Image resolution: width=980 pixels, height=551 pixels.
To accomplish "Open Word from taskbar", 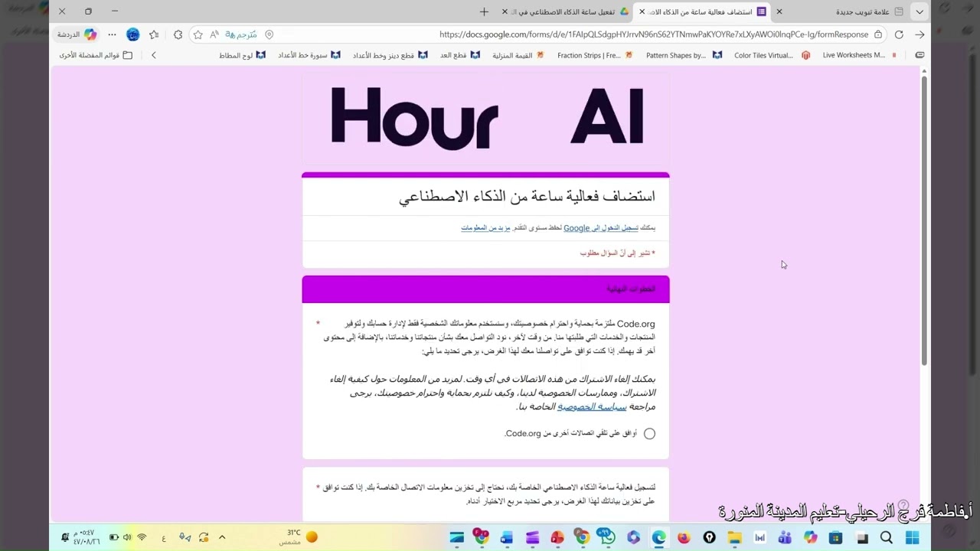I will (x=507, y=538).
